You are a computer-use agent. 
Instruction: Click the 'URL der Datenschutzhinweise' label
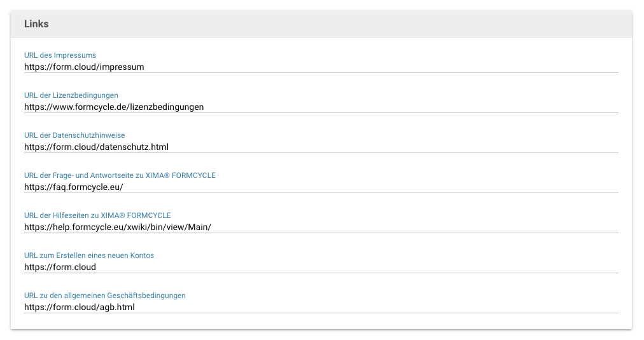(x=74, y=135)
